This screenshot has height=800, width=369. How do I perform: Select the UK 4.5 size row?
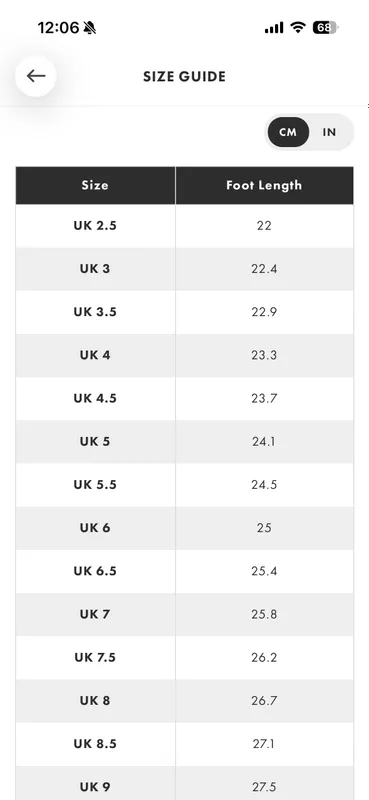184,398
